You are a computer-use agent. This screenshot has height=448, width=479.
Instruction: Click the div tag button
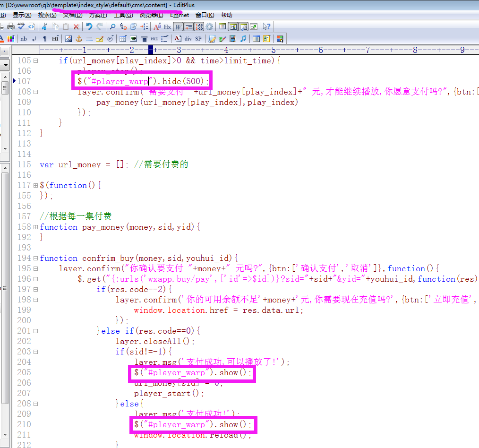[188, 39]
